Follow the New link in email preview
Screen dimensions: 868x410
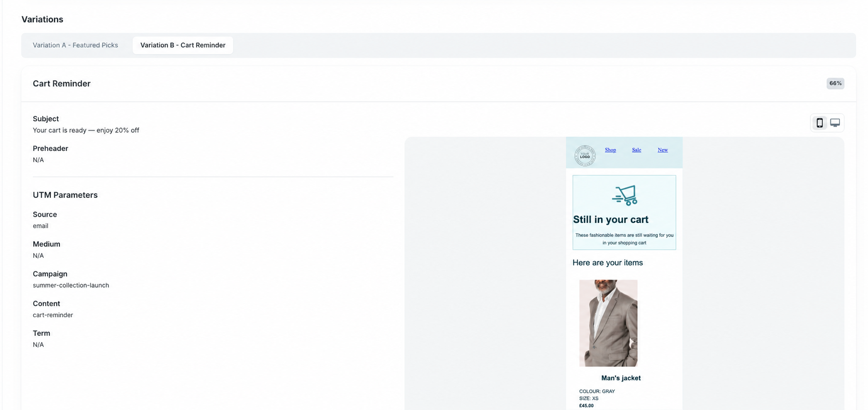point(663,150)
